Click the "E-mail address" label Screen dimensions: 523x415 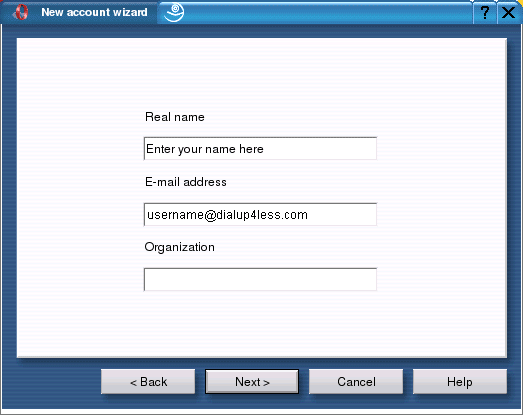pos(186,182)
